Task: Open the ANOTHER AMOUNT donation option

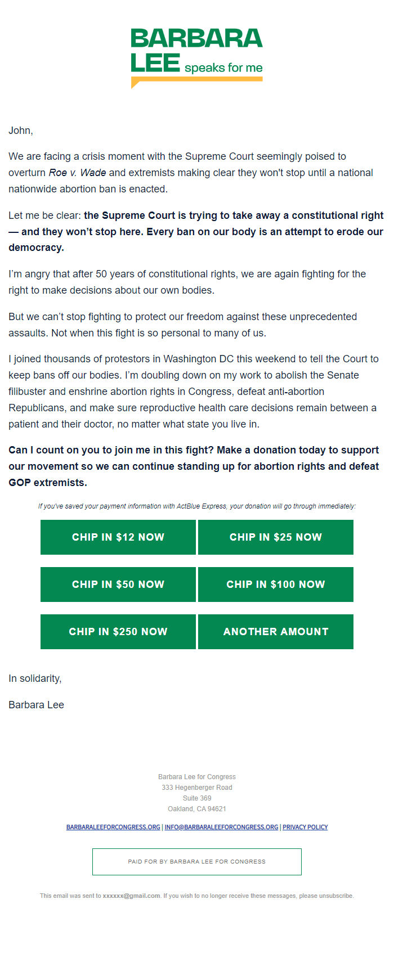Action: tap(276, 632)
